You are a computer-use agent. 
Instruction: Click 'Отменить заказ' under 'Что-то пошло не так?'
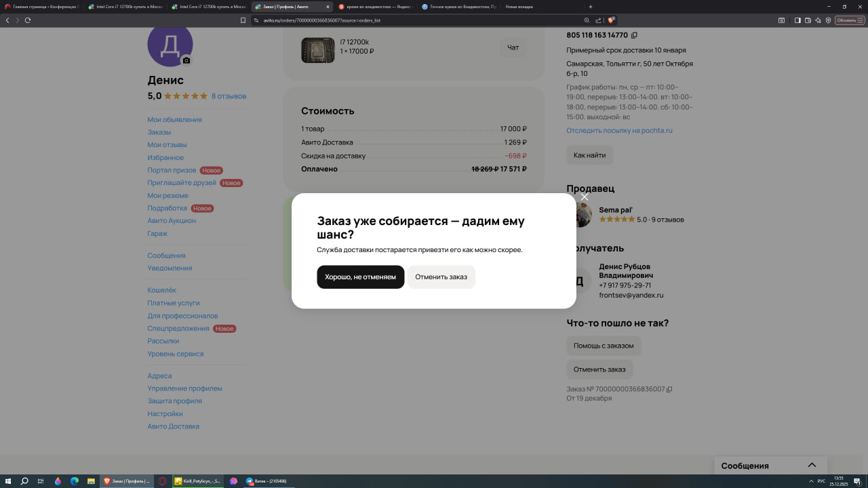click(x=599, y=369)
